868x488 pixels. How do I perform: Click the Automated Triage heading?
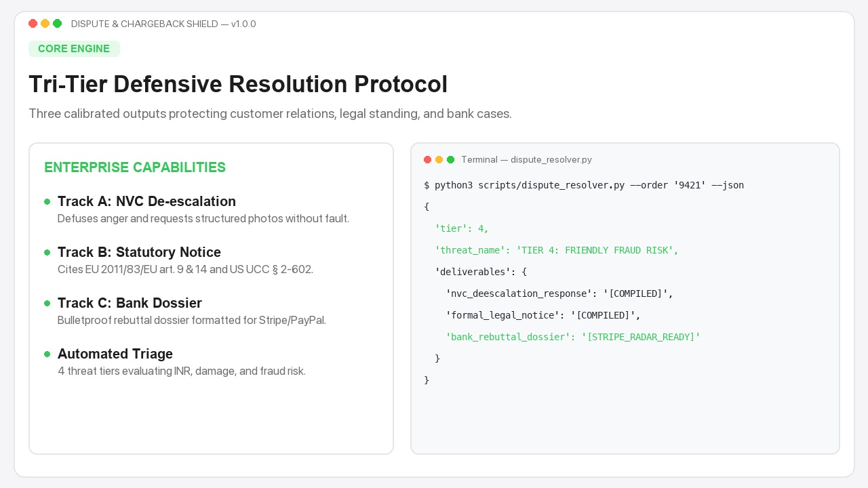click(x=115, y=354)
